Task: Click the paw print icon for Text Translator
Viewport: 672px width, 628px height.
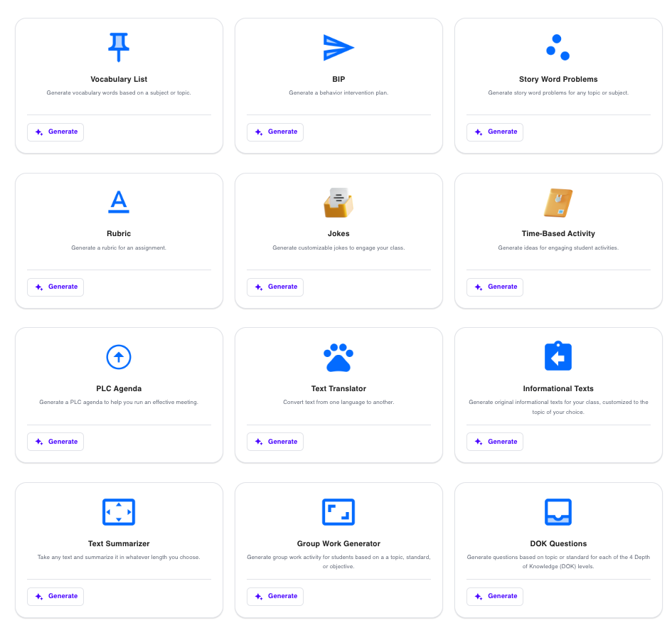Action: (338, 357)
